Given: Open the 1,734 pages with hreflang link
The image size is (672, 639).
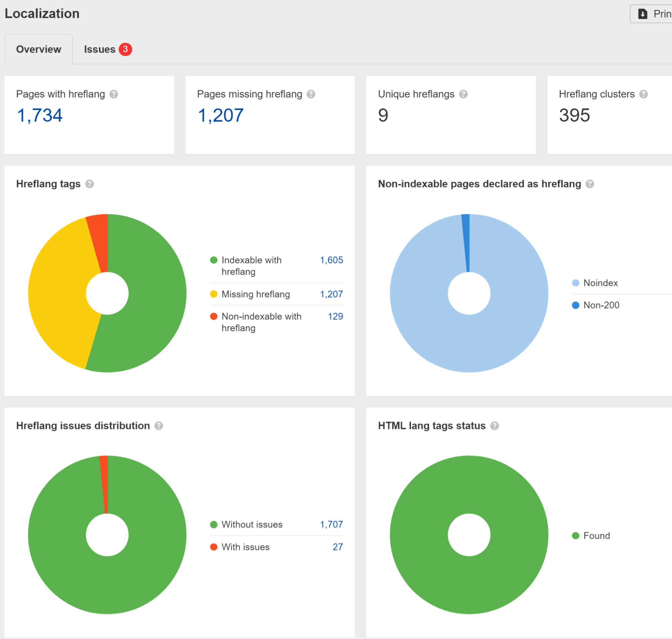Looking at the screenshot, I should coord(39,116).
